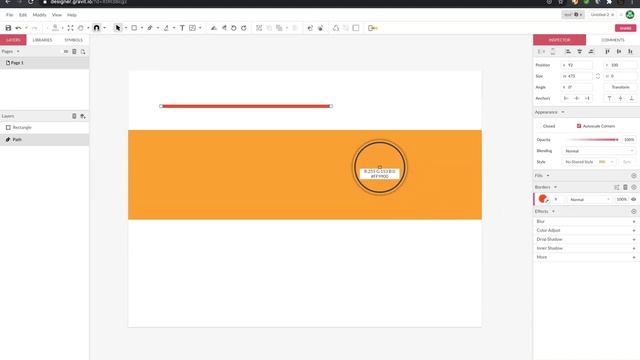This screenshot has height=360, width=640.
Task: Toggle visibility of all Fills
Action: tap(633, 176)
